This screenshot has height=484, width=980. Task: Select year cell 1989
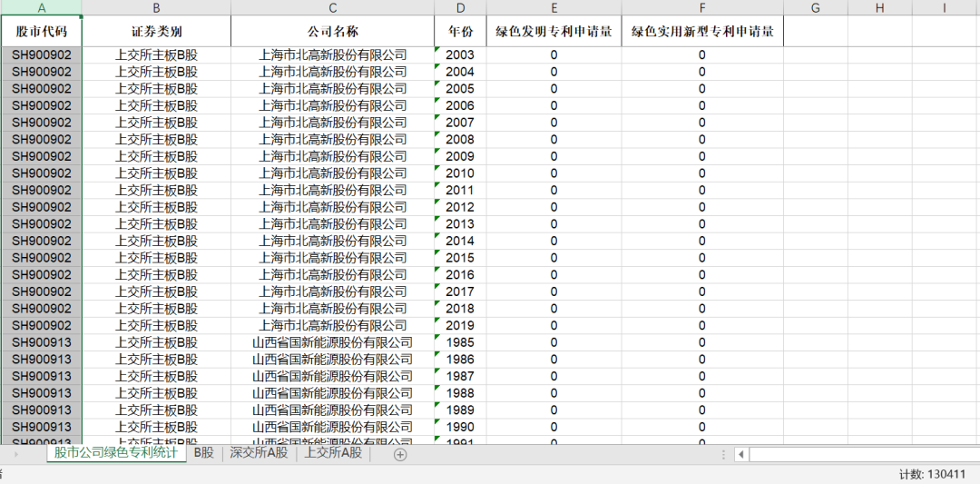coord(461,410)
